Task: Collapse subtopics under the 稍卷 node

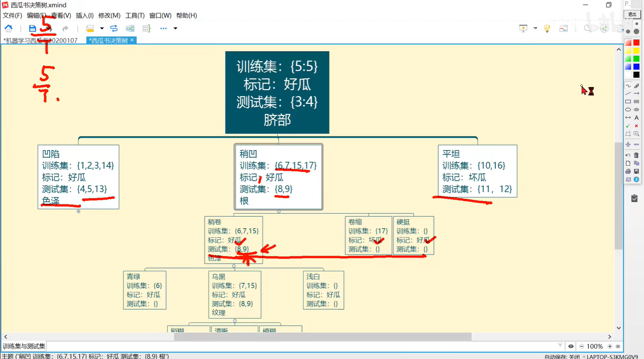Action: [x=234, y=266]
